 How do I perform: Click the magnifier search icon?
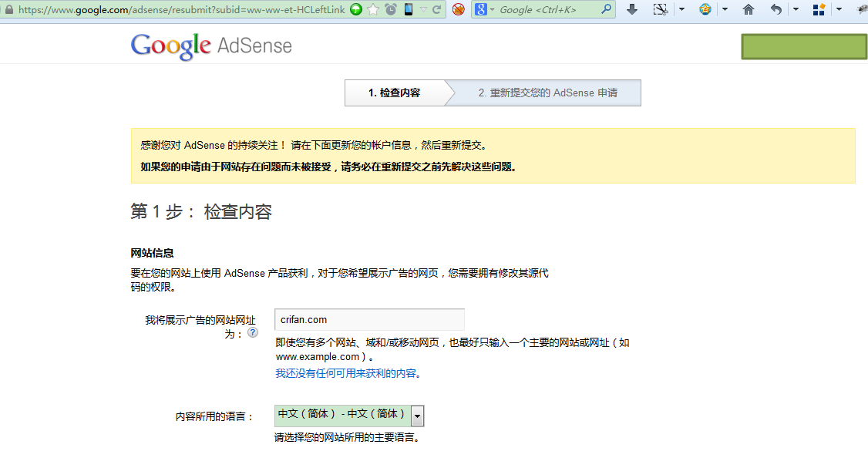point(606,9)
